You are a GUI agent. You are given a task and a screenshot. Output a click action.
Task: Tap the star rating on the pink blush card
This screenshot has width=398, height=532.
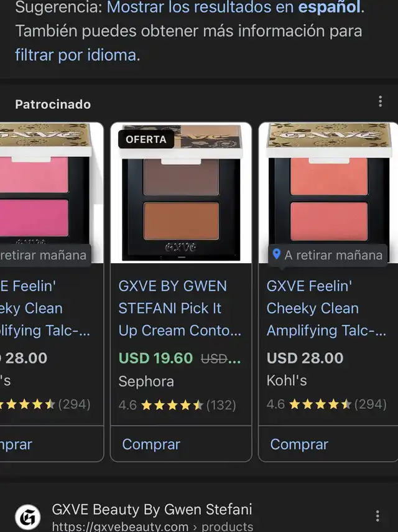click(27, 404)
